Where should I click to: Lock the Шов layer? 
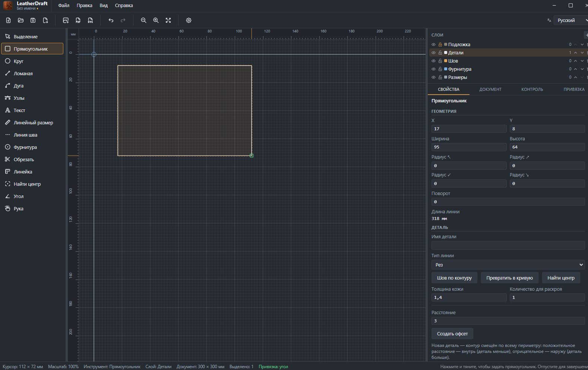pyautogui.click(x=440, y=61)
